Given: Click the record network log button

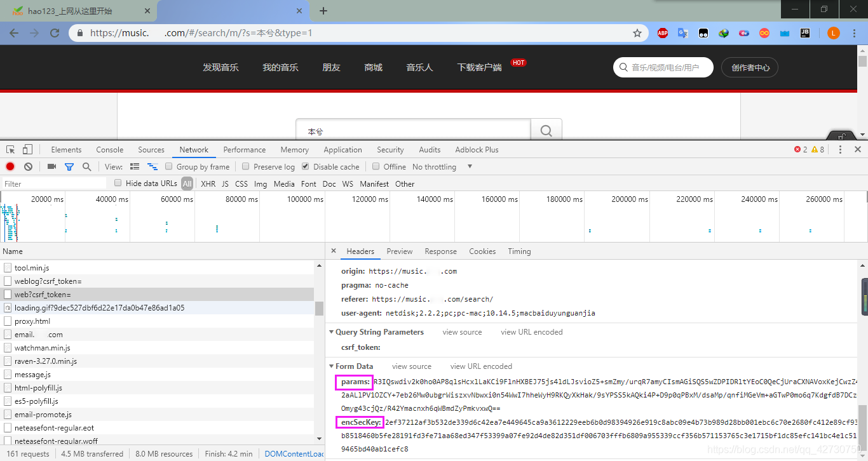Looking at the screenshot, I should [x=10, y=167].
